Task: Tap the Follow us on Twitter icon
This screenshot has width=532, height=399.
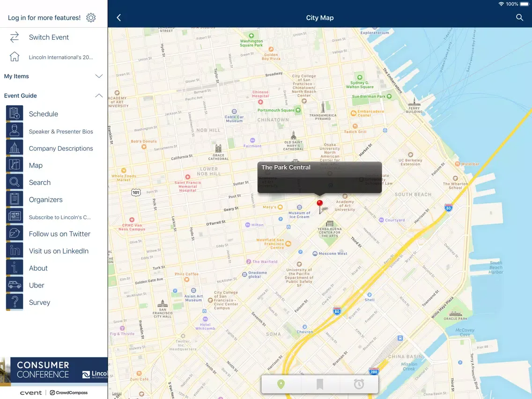Action: 15,233
